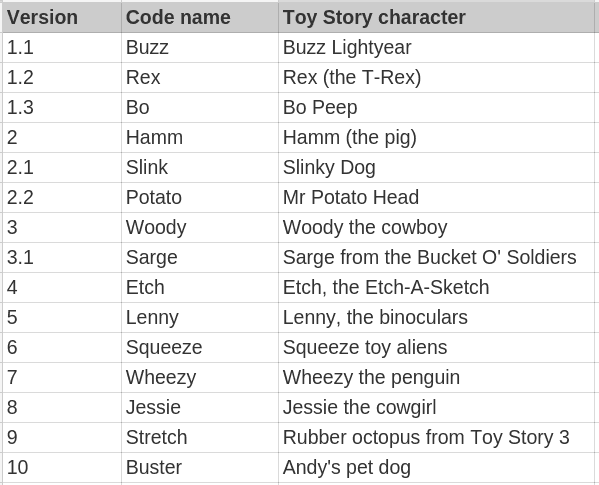Select the Rex code name cell

pyautogui.click(x=200, y=78)
